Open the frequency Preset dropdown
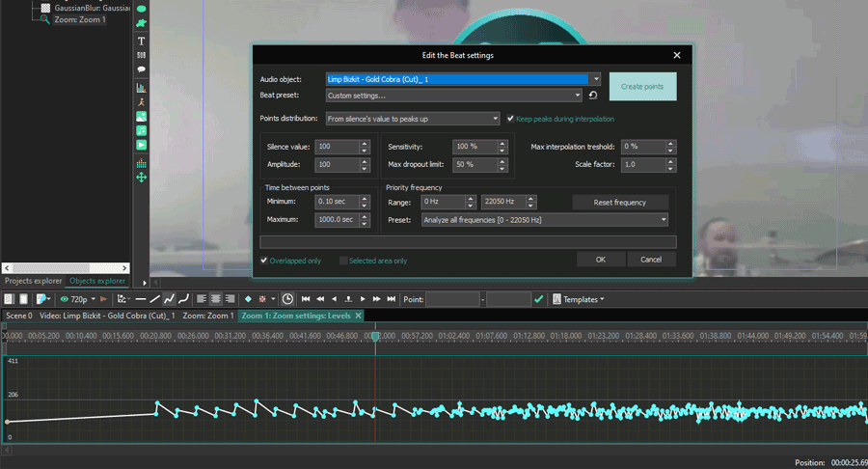 [664, 220]
